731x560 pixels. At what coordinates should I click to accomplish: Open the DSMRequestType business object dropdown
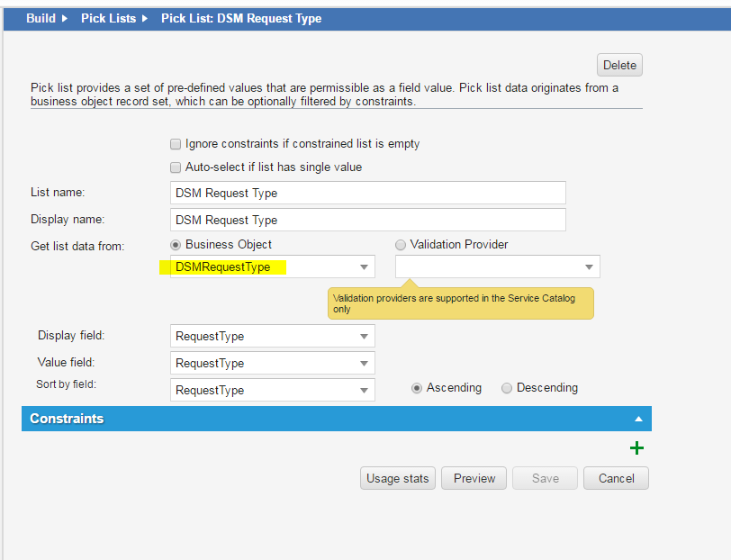364,266
